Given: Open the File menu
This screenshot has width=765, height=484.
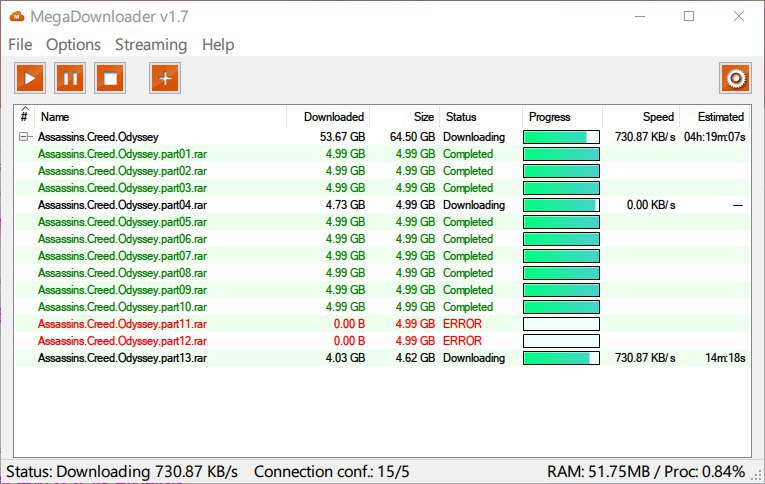Looking at the screenshot, I should click(20, 45).
